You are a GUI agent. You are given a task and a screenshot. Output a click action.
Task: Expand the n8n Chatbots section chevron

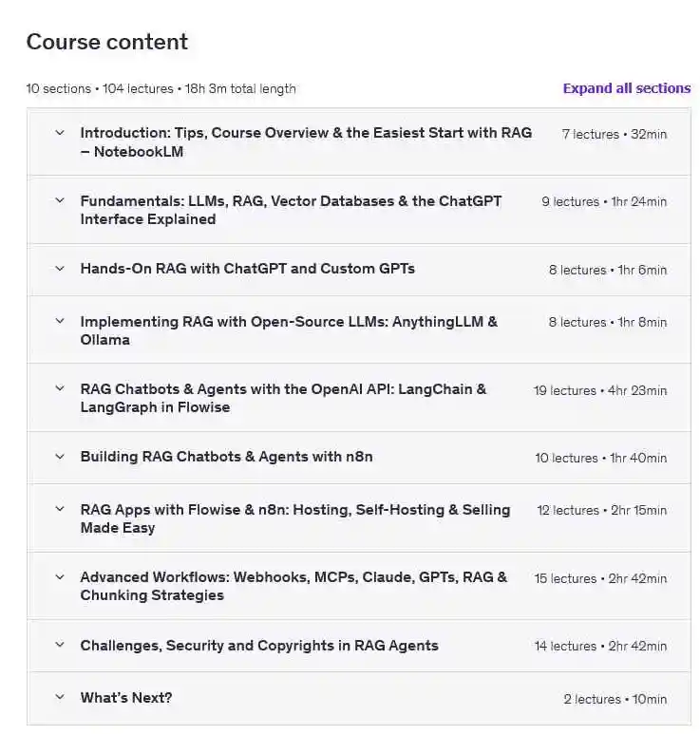(60, 457)
